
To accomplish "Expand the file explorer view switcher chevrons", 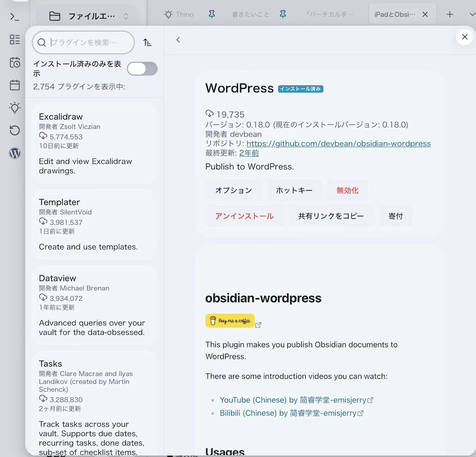I will [x=126, y=16].
